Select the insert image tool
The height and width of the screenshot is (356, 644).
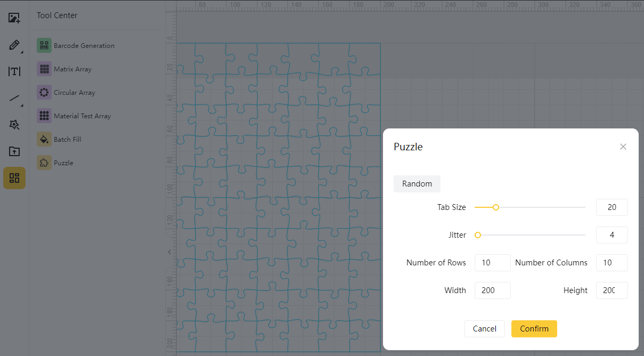(14, 18)
